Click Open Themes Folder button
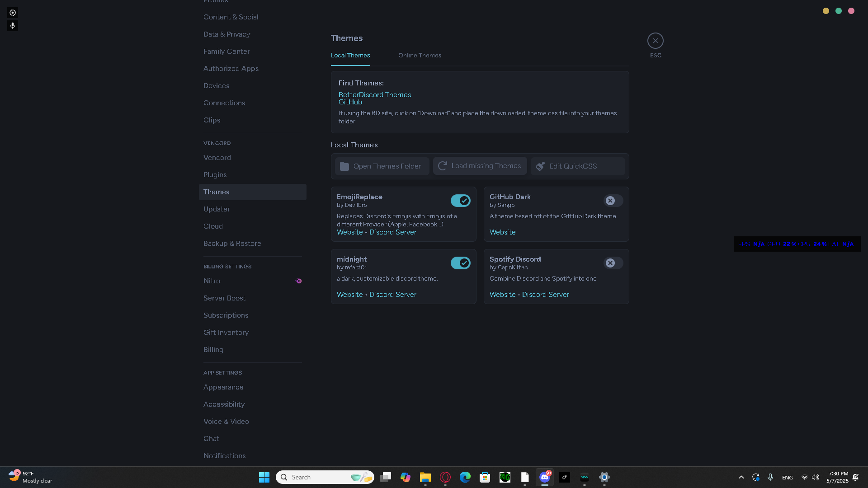This screenshot has height=488, width=868. click(x=382, y=166)
